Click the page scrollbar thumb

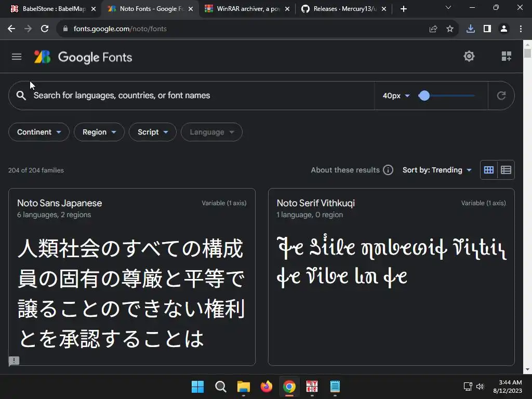(527, 54)
